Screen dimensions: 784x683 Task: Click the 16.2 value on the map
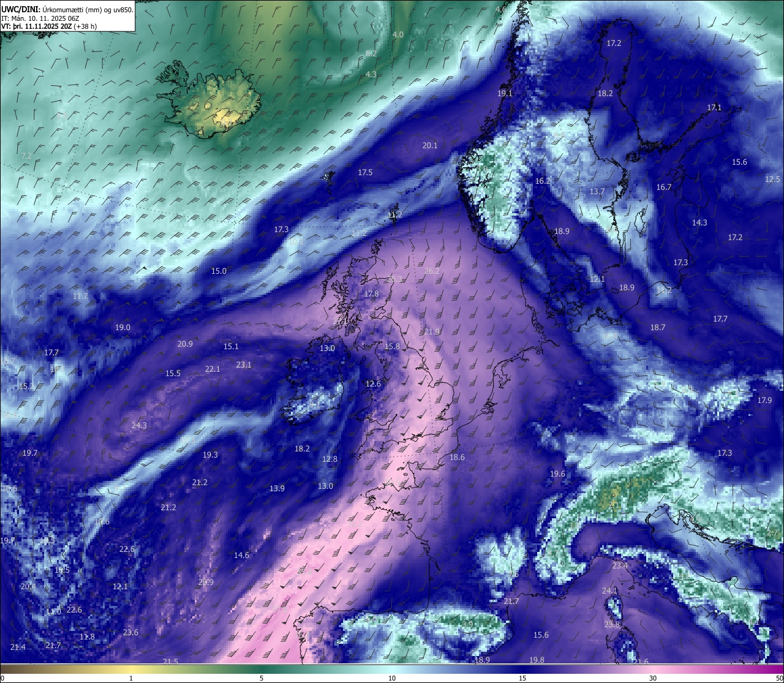(543, 181)
